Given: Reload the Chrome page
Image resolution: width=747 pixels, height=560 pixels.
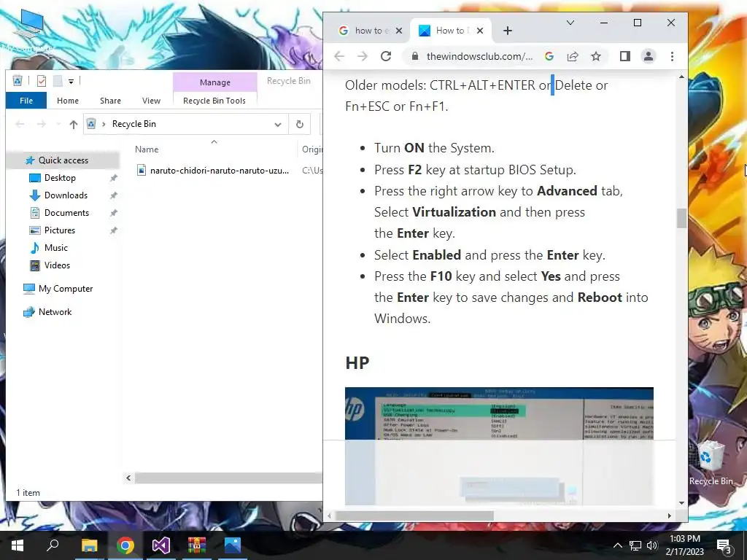Looking at the screenshot, I should tap(386, 56).
